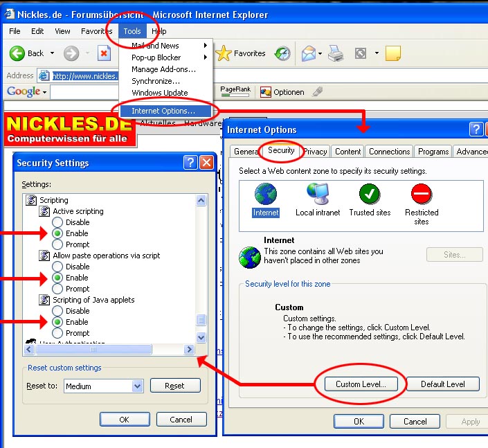This screenshot has width=488, height=448.
Task: Click Cancel in the Internet Options dialog
Action: pos(415,421)
